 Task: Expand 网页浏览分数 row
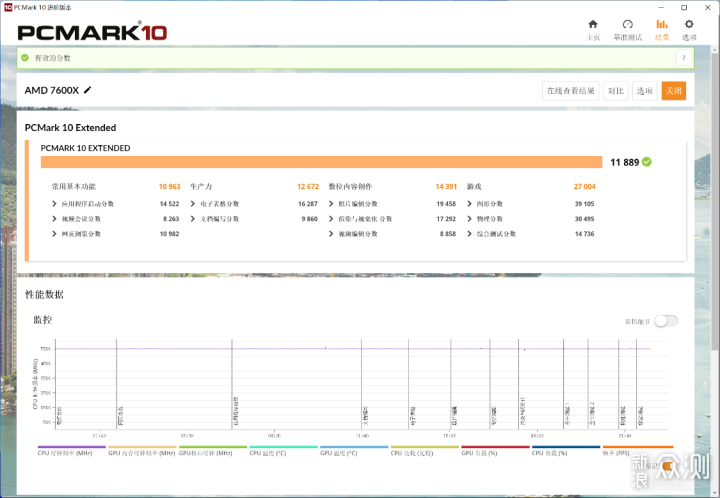tap(54, 234)
